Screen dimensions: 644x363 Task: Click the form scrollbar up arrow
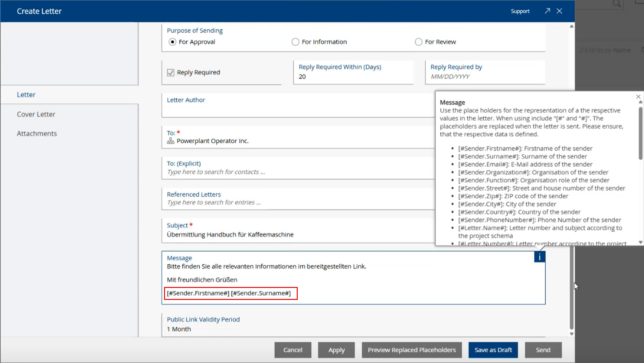572,26
